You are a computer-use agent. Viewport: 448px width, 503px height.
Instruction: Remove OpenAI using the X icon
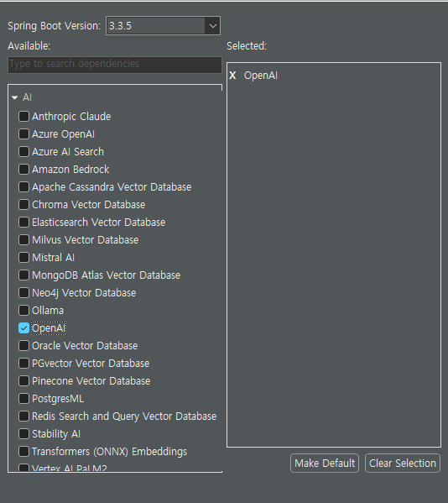point(232,76)
